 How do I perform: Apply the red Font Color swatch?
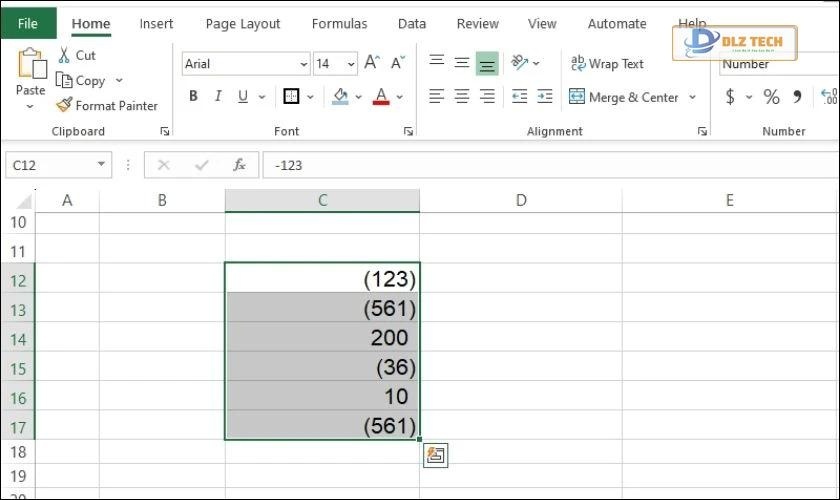pyautogui.click(x=380, y=97)
